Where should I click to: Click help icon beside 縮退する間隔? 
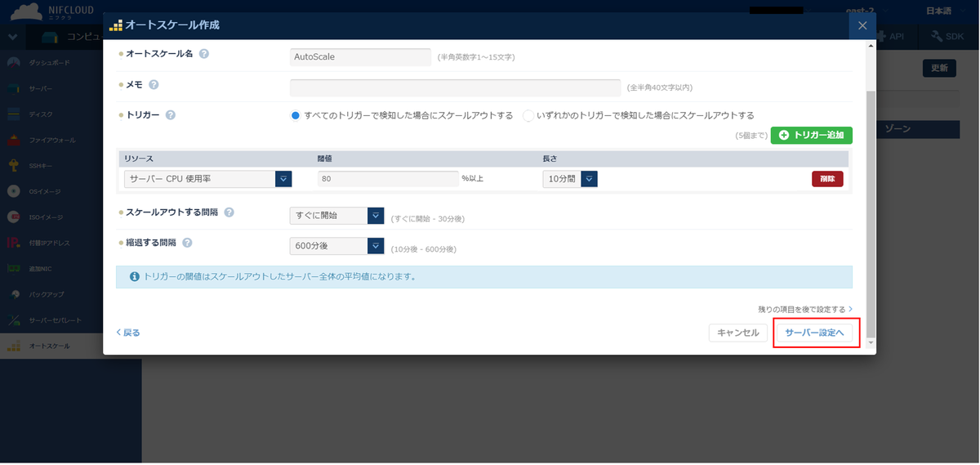[187, 243]
